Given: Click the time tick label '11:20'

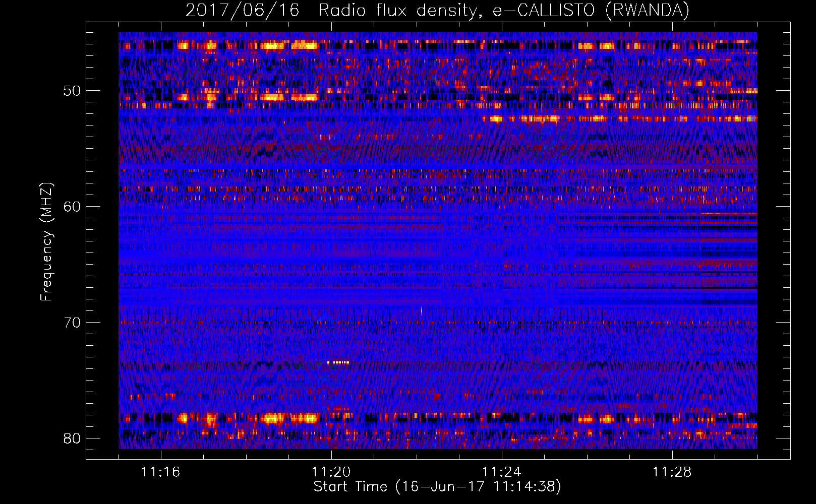Looking at the screenshot, I should 331,472.
